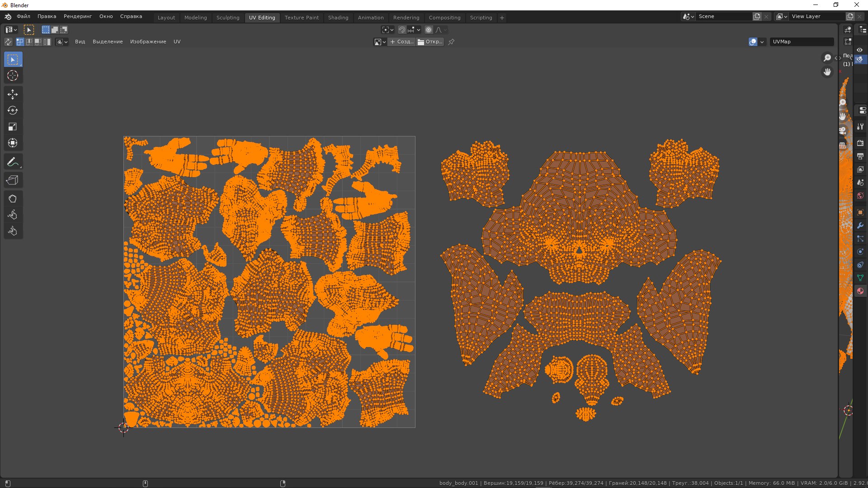Viewport: 868px width, 488px height.
Task: Pick the UV Pinch sculpt tool
Action: pyautogui.click(x=13, y=231)
